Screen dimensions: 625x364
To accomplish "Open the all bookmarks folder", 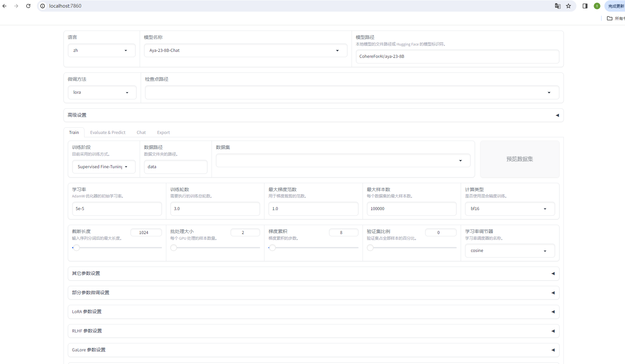I will coord(615,18).
